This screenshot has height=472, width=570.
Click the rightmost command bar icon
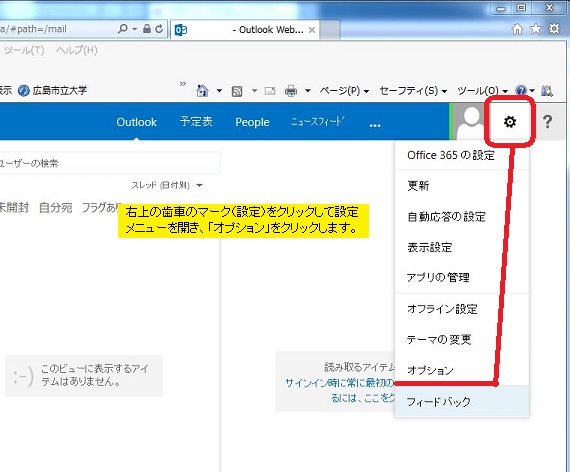pyautogui.click(x=547, y=90)
